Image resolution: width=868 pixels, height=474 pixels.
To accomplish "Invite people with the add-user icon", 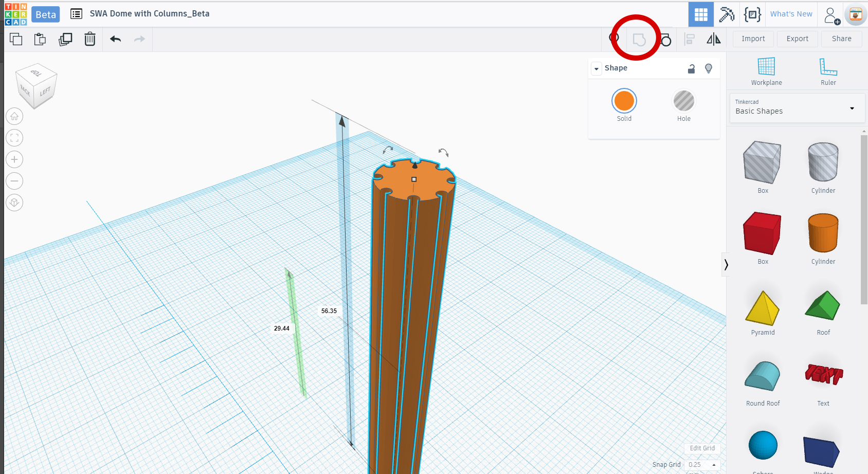I will pyautogui.click(x=832, y=15).
